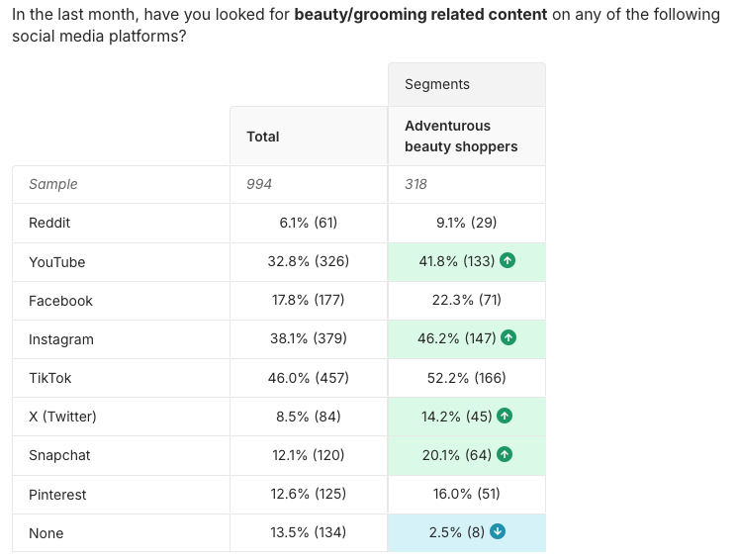Screen dimensions: 738x560
Task: Click the Sample row label
Action: pos(53,184)
